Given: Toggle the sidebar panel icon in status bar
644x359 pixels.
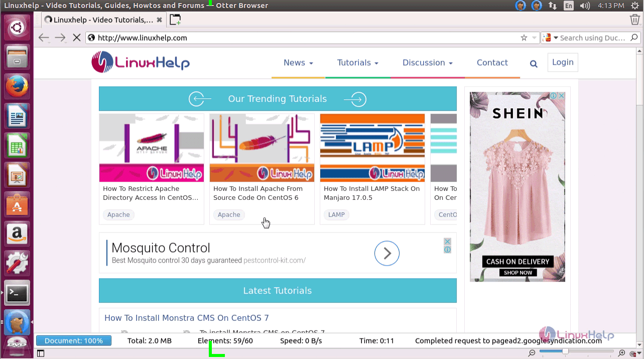Looking at the screenshot, I should click(41, 353).
